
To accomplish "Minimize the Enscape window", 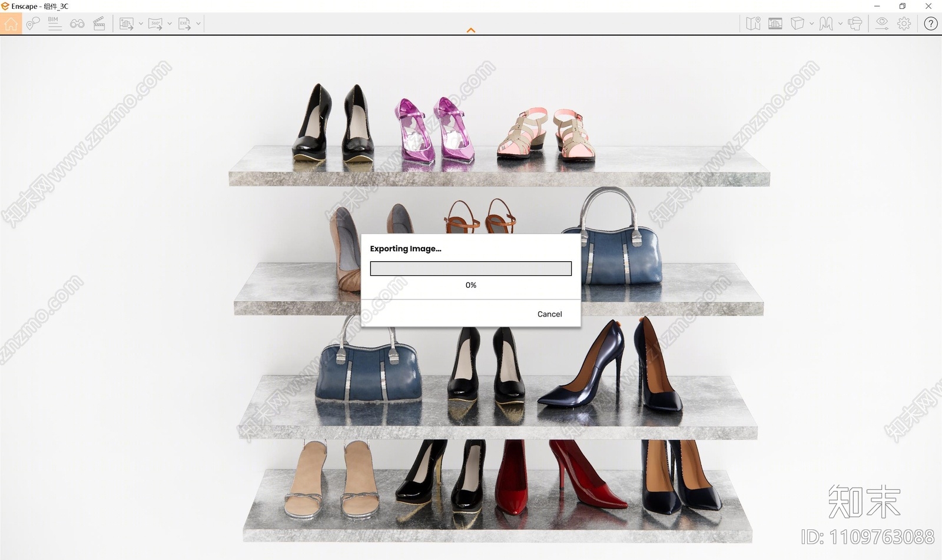I will point(877,6).
